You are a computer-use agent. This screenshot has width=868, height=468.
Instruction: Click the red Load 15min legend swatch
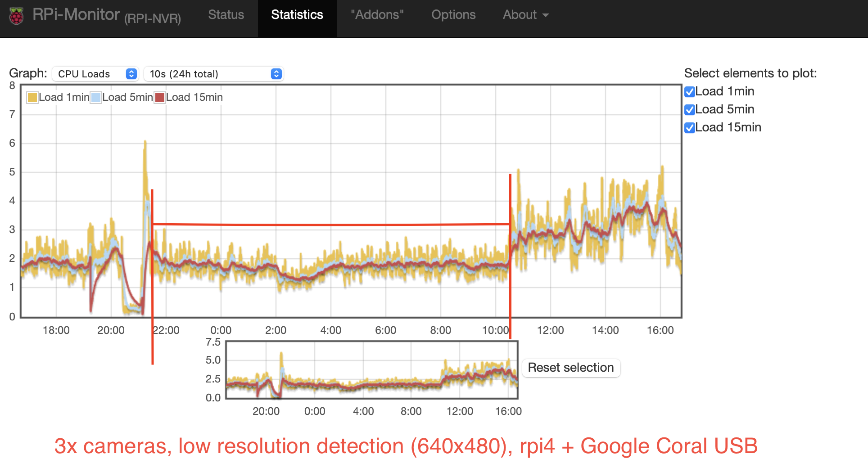click(x=159, y=98)
